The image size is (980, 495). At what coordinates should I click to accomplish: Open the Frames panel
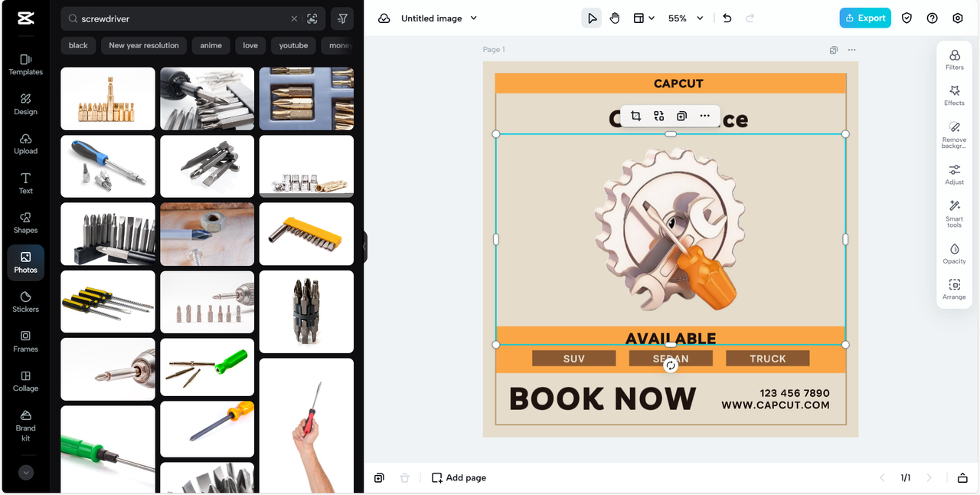pos(25,342)
